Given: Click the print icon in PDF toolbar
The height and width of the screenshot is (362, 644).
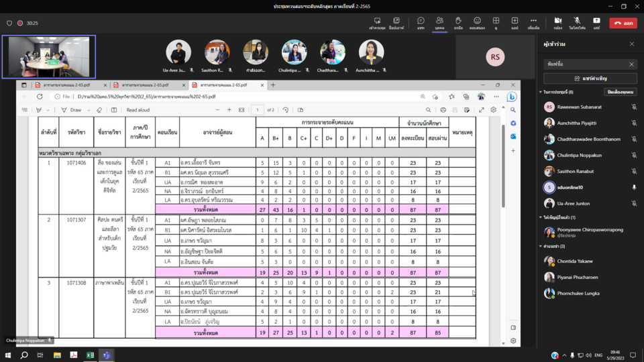Looking at the screenshot, I should (x=443, y=110).
